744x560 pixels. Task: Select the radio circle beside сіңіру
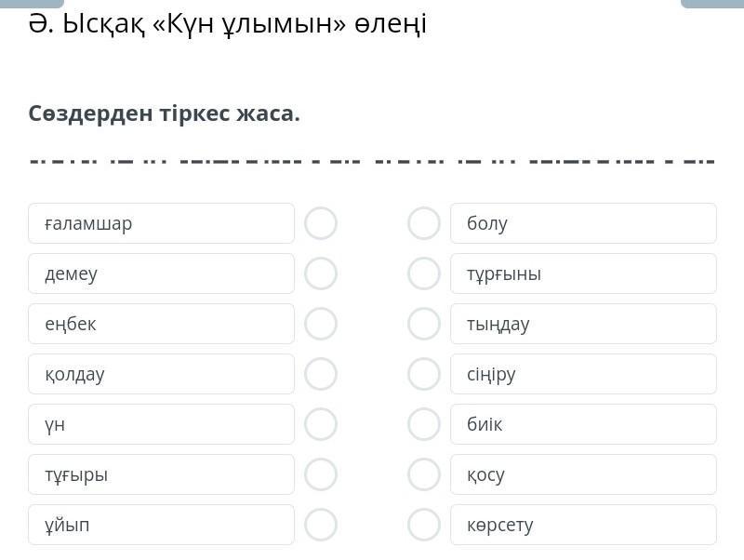424,374
